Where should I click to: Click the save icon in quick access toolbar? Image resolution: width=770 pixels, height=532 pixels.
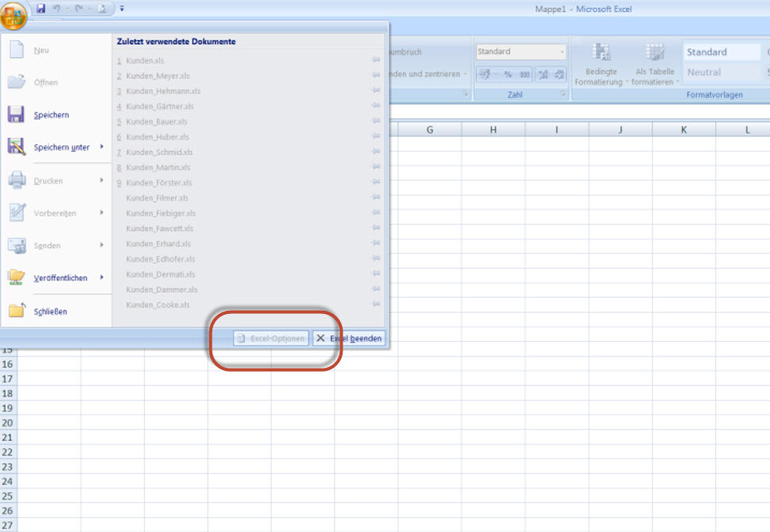click(x=40, y=9)
